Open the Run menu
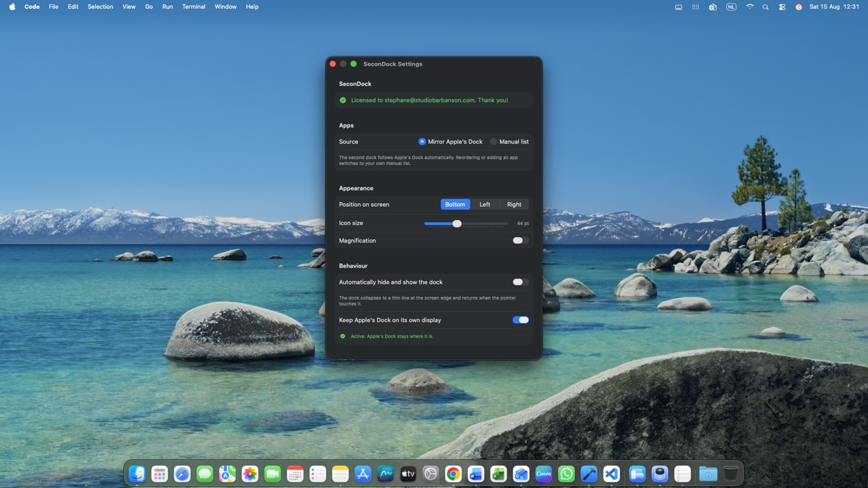The image size is (868, 488). click(167, 7)
